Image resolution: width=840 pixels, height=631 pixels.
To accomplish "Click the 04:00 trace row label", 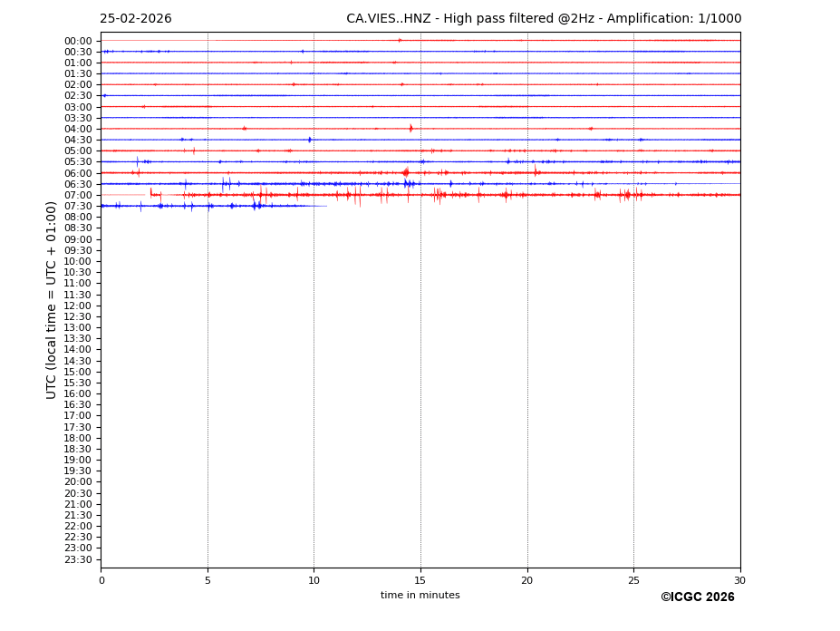I will tap(78, 129).
